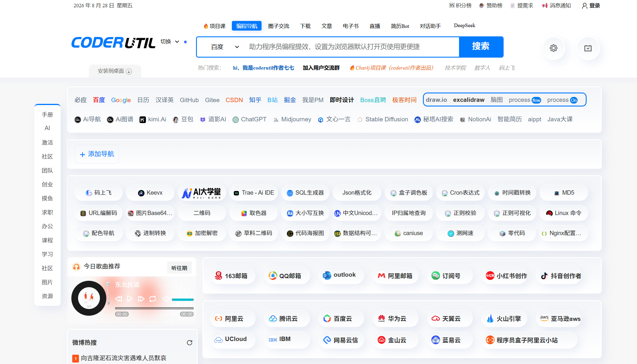
Task: Open the caniuse tool
Action: (x=409, y=233)
